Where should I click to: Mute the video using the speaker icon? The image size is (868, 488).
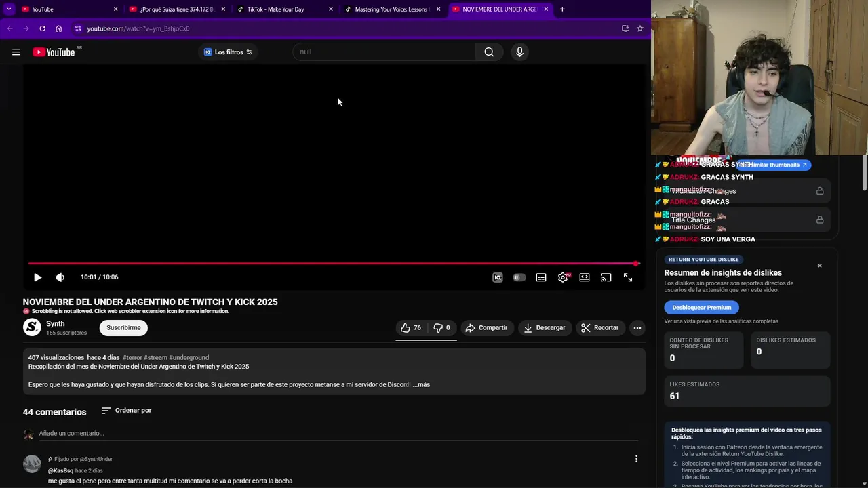point(60,277)
